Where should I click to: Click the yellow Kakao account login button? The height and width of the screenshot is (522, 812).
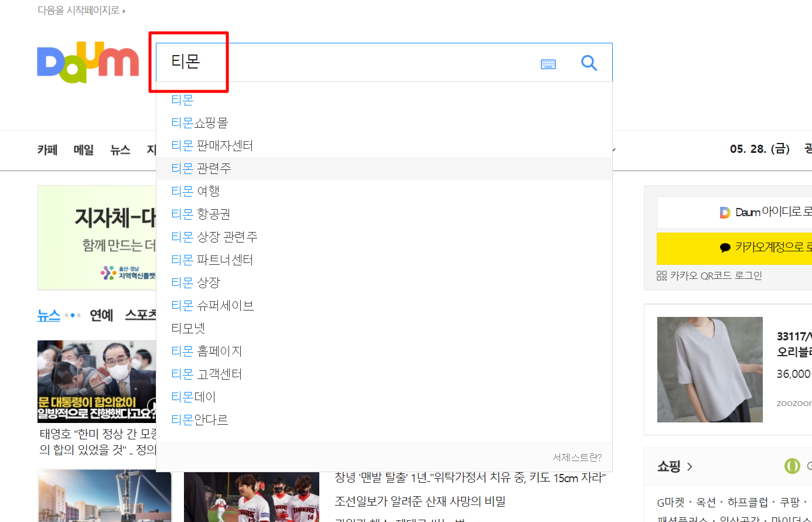[x=735, y=248]
